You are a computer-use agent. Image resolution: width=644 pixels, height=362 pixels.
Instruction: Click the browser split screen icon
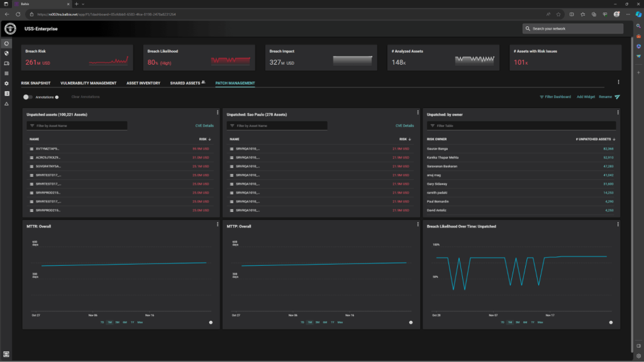(571, 14)
